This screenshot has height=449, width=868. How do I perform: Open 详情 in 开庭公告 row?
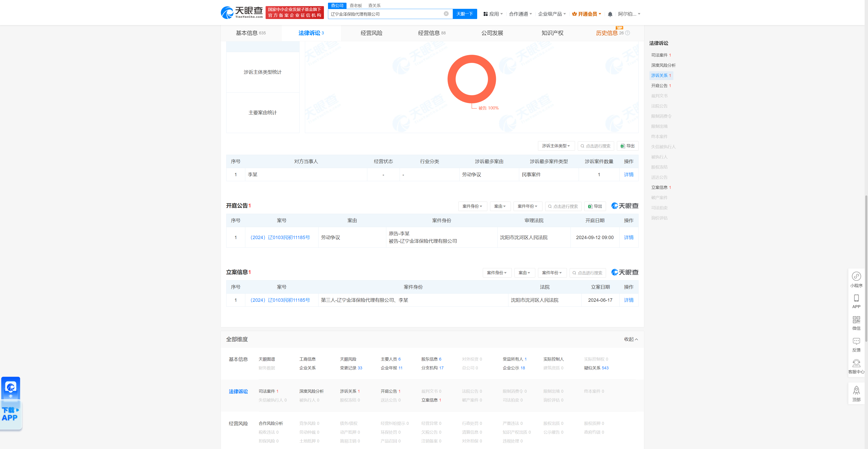pyautogui.click(x=628, y=237)
